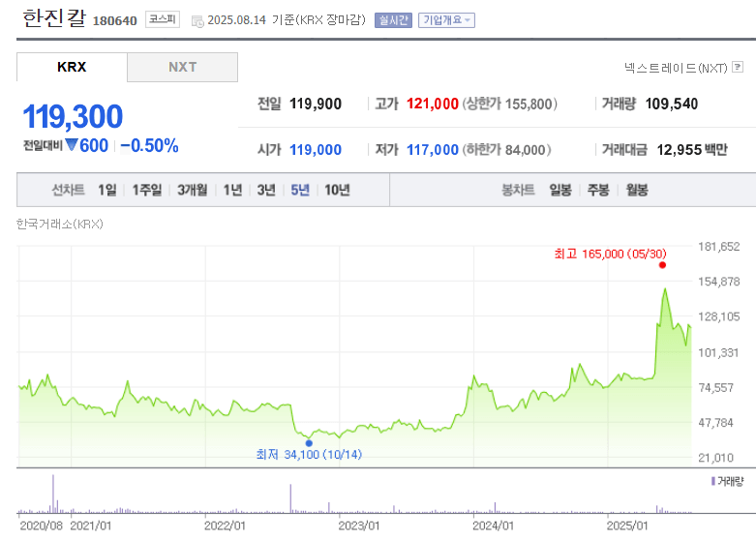Click the 상한가 155,800 text
This screenshot has width=756, height=540.
[x=509, y=104]
